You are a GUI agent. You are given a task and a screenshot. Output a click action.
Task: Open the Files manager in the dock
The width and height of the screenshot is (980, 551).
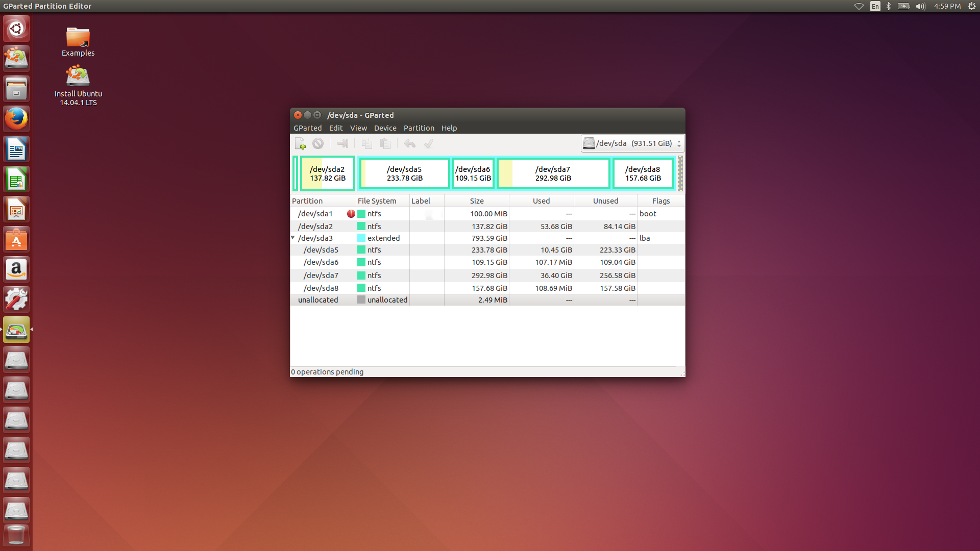pyautogui.click(x=16, y=88)
